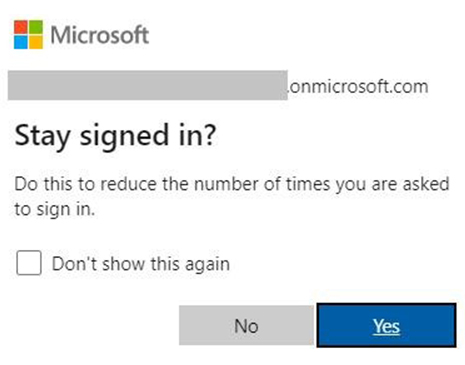This screenshot has width=465, height=365.
Task: Choose Yes to stay signed in
Action: tap(386, 325)
